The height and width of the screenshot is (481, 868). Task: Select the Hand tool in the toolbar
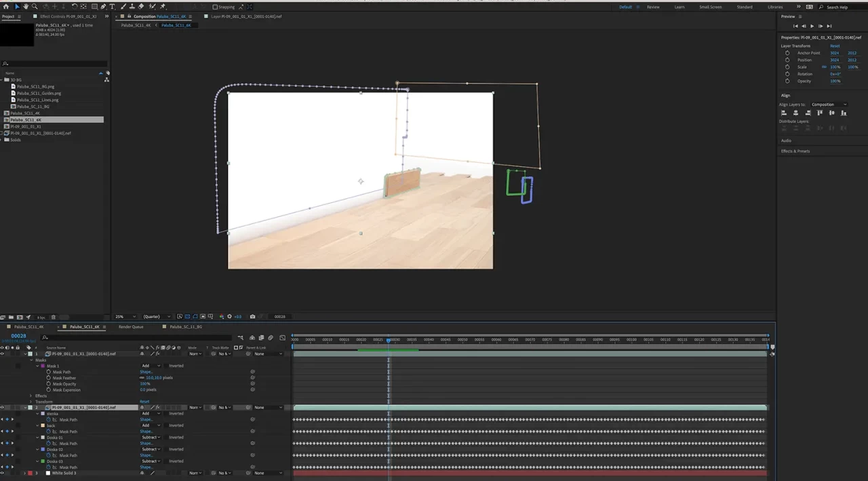coord(26,6)
